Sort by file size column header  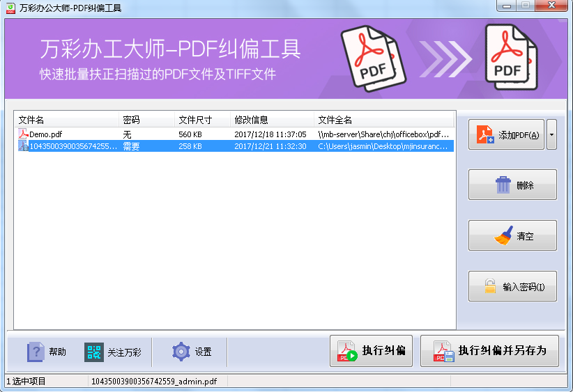click(x=202, y=120)
